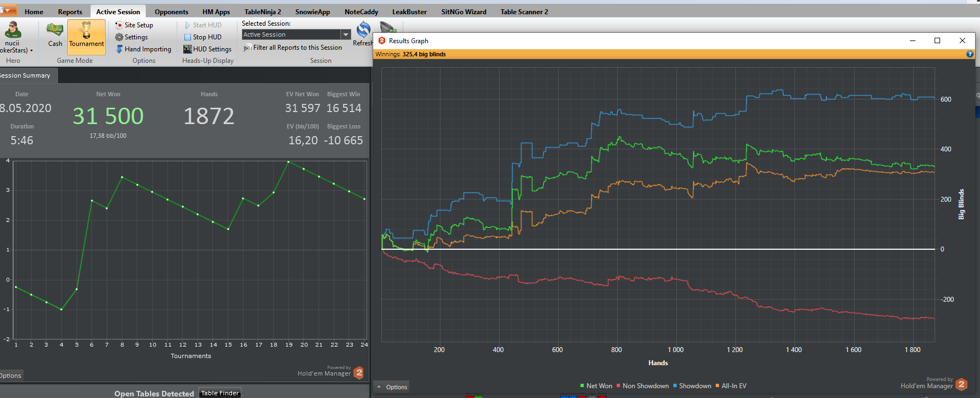Click the Big Blinds axis label
The width and height of the screenshot is (980, 398).
(961, 204)
